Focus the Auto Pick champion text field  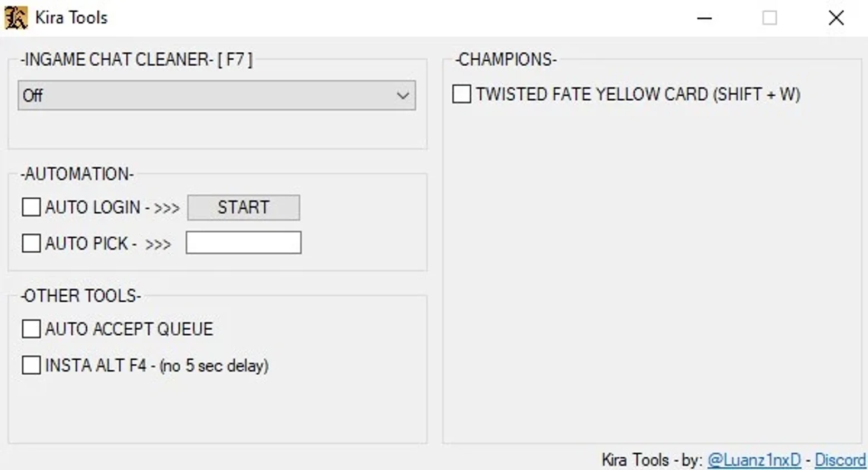tap(244, 243)
